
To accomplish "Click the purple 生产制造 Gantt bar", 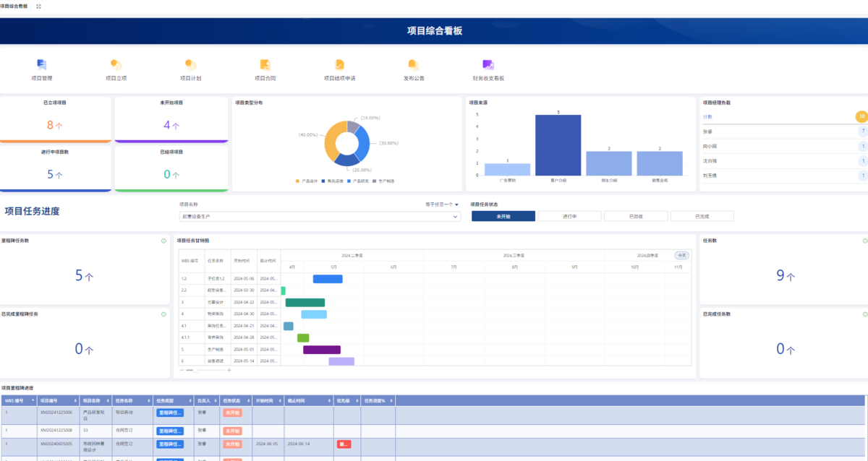I will point(322,350).
